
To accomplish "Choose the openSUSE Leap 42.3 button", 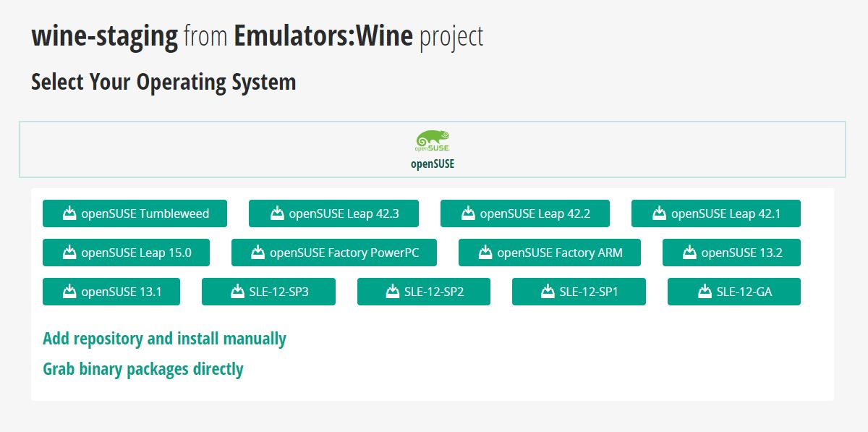I will click(x=334, y=213).
